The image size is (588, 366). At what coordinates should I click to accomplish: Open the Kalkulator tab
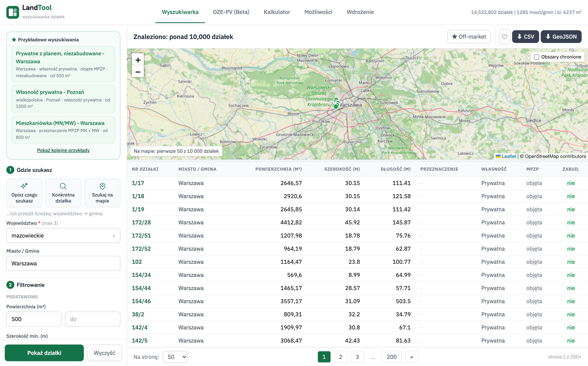pyautogui.click(x=277, y=12)
